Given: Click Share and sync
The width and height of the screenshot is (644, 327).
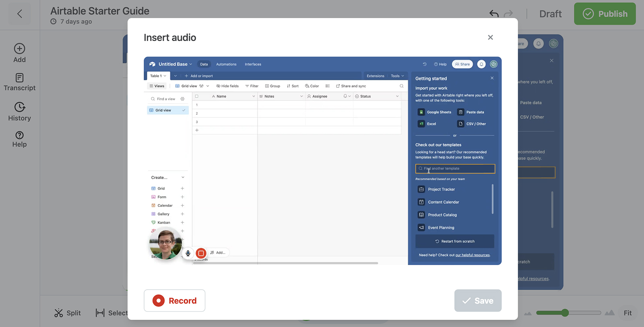Looking at the screenshot, I should point(351,86).
